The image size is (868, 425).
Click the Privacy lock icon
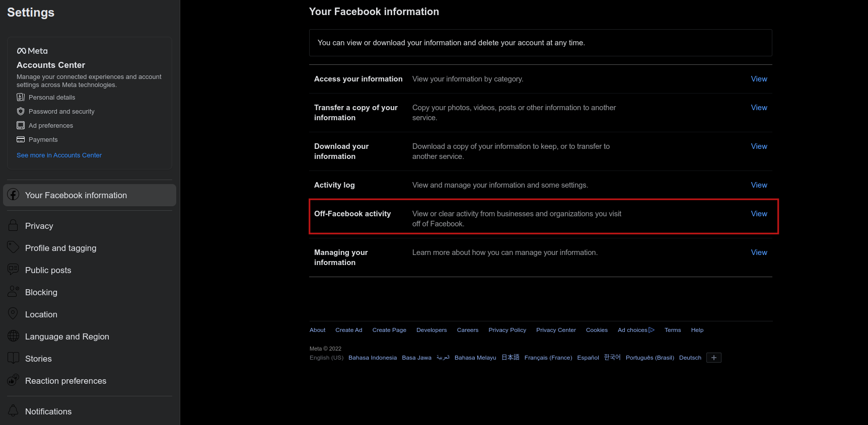(14, 226)
